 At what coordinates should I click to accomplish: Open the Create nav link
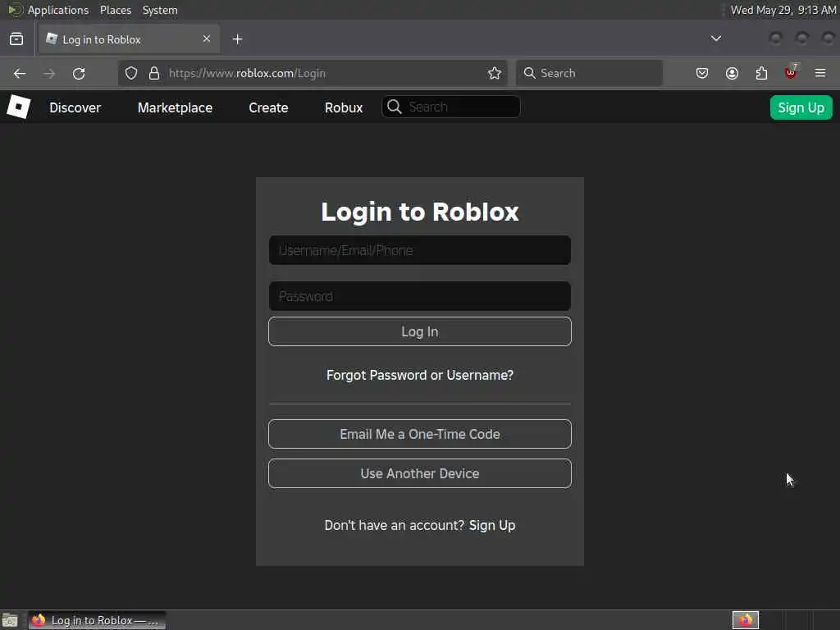(x=268, y=107)
